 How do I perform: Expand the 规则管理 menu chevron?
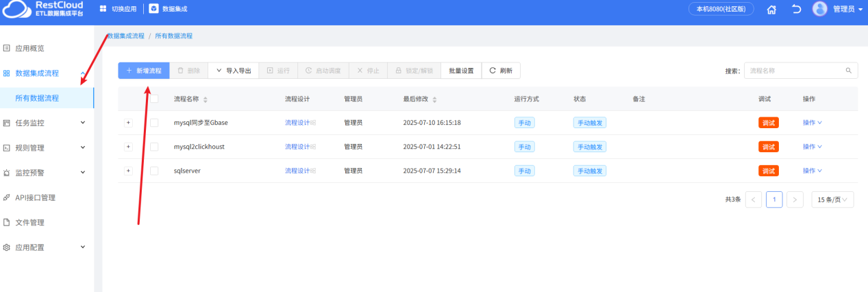(83, 147)
